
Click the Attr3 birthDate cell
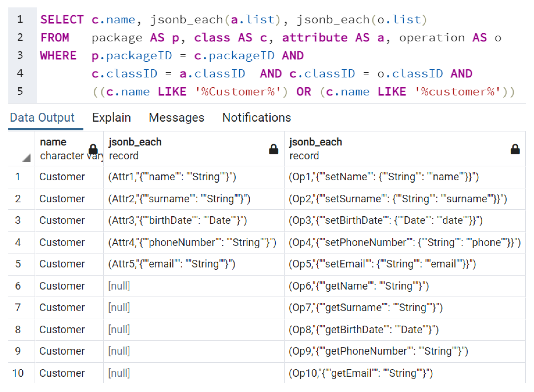[x=178, y=220]
